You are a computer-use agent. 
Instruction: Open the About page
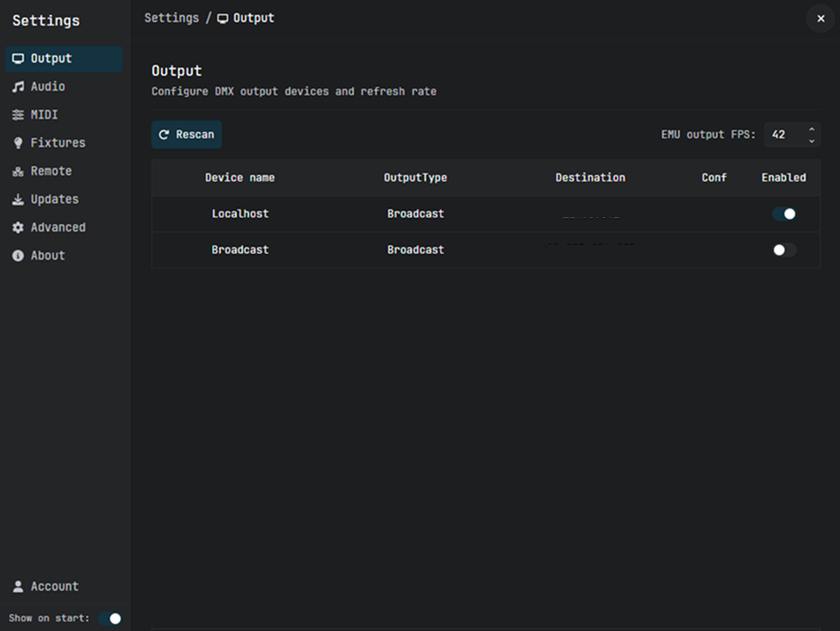(x=63, y=255)
